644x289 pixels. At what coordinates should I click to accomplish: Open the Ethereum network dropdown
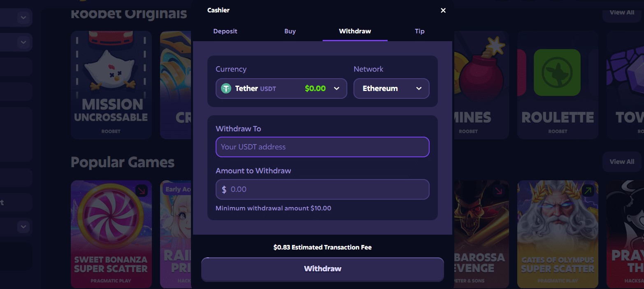[391, 88]
